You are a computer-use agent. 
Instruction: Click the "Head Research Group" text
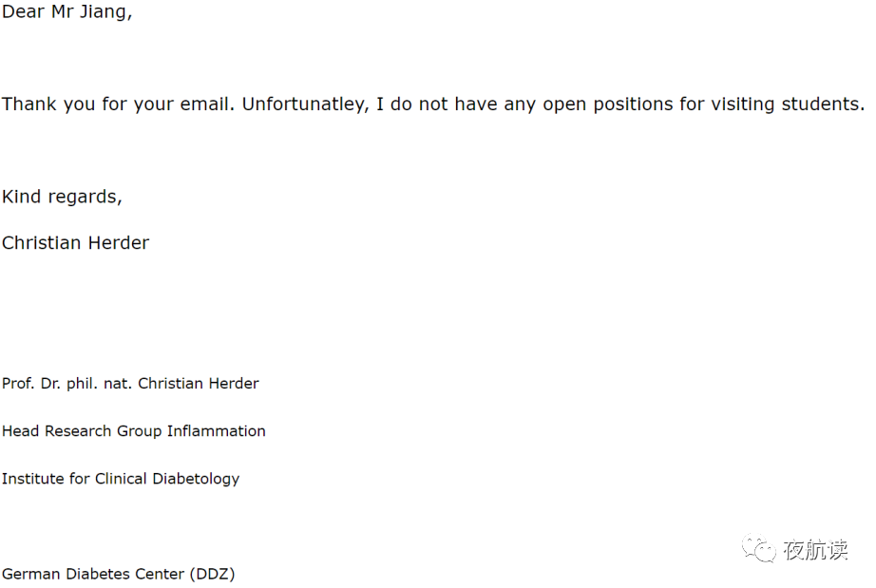(82, 431)
